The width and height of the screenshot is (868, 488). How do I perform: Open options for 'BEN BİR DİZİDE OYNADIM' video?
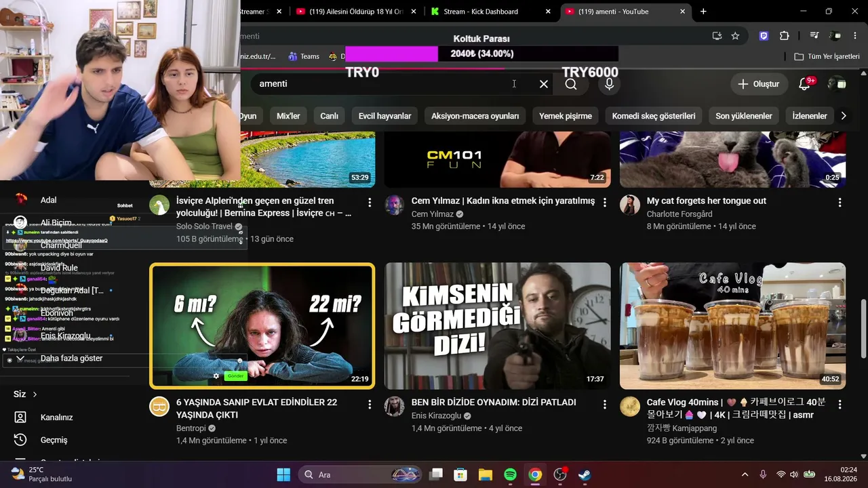click(x=605, y=405)
